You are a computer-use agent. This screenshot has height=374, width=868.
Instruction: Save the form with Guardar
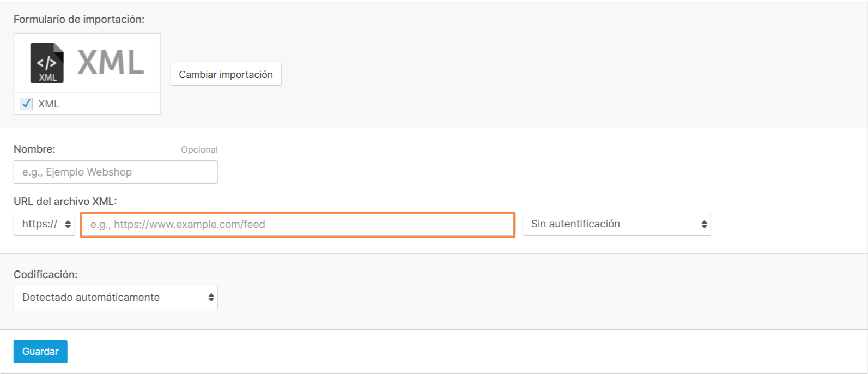click(x=40, y=352)
